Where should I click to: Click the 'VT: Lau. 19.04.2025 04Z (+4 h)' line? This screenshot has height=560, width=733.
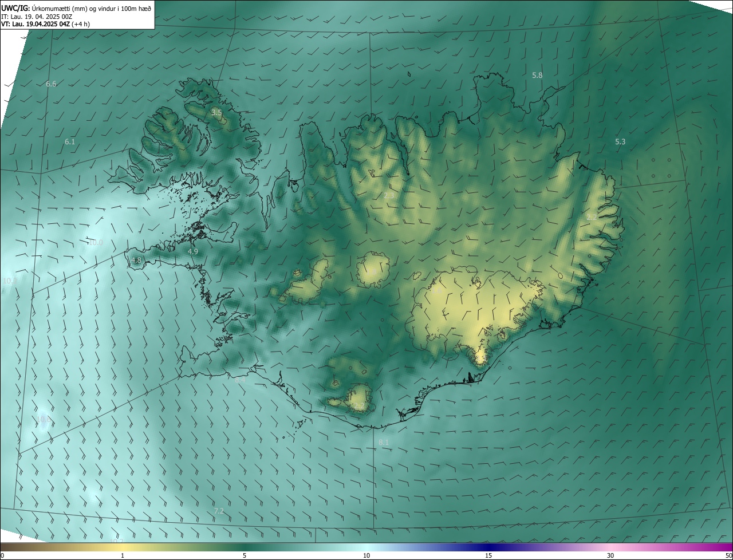(45, 24)
